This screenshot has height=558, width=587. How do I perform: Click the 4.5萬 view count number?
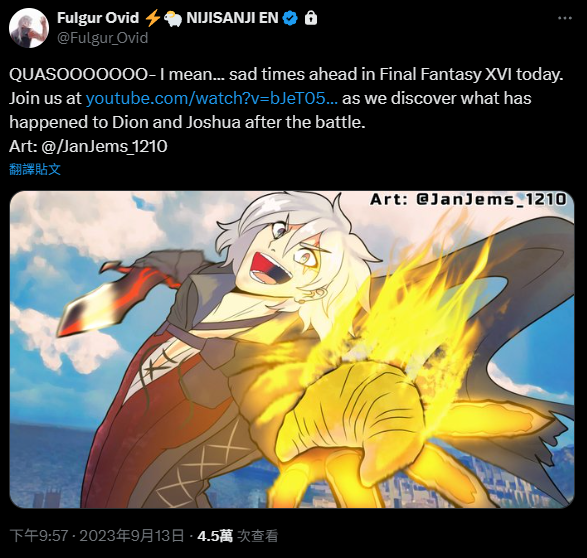click(215, 536)
